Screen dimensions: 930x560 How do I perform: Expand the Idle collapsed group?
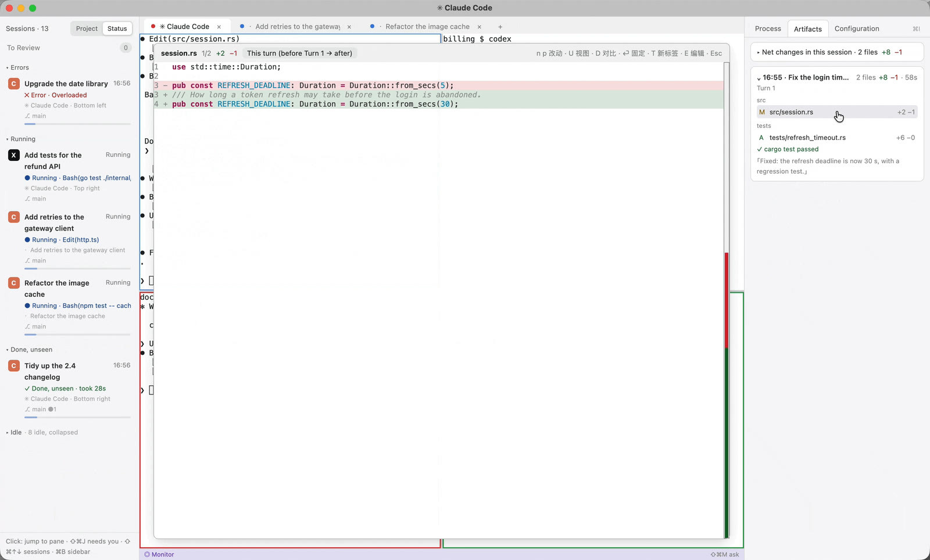42,432
